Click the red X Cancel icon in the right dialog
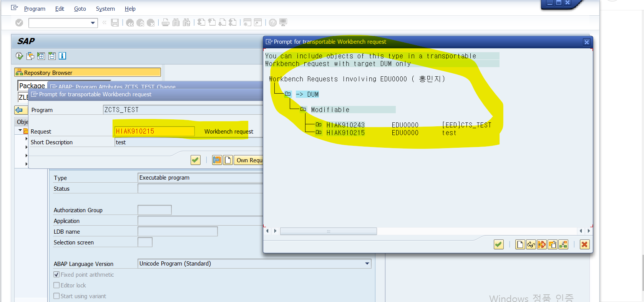 tap(585, 244)
